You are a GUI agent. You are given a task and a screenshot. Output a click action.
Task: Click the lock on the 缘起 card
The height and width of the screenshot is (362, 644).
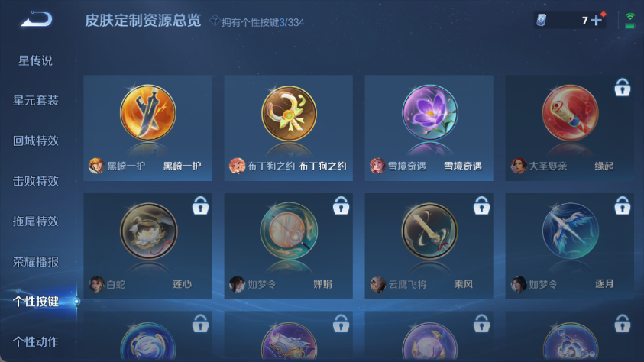click(x=623, y=87)
